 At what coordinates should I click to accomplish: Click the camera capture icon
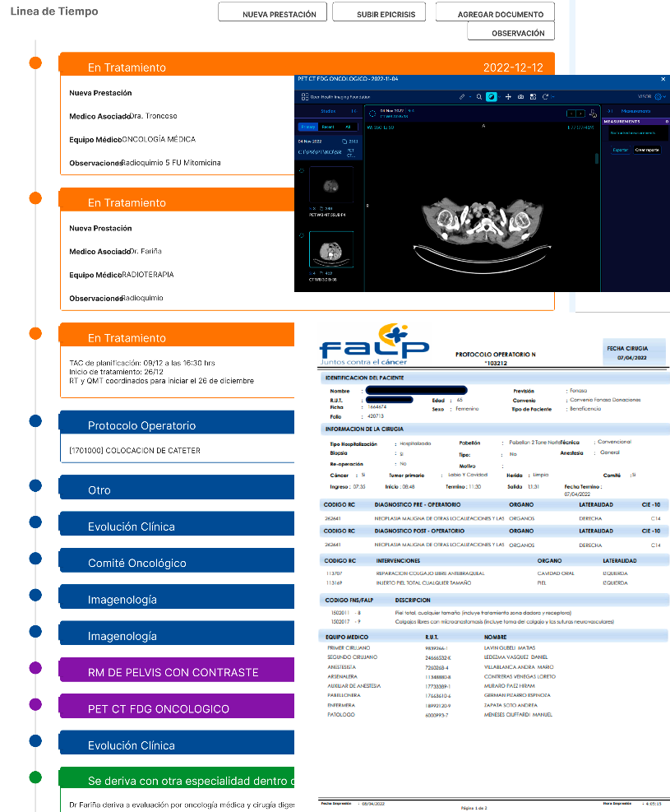click(520, 97)
